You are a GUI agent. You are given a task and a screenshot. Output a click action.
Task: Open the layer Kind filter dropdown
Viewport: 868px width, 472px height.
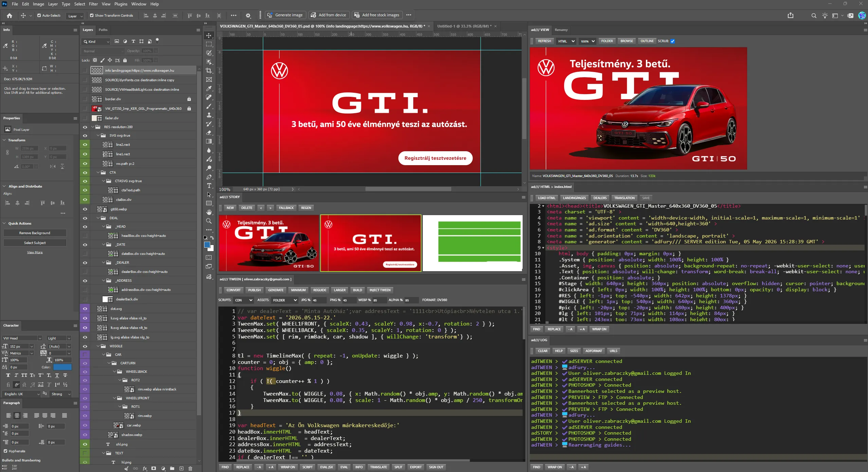pos(96,41)
